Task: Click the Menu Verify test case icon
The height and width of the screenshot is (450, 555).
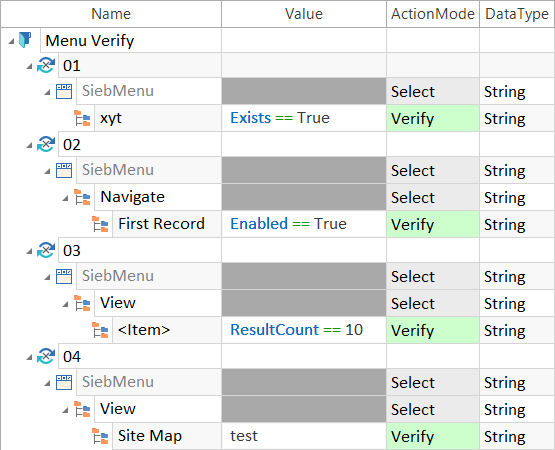Action: point(25,40)
